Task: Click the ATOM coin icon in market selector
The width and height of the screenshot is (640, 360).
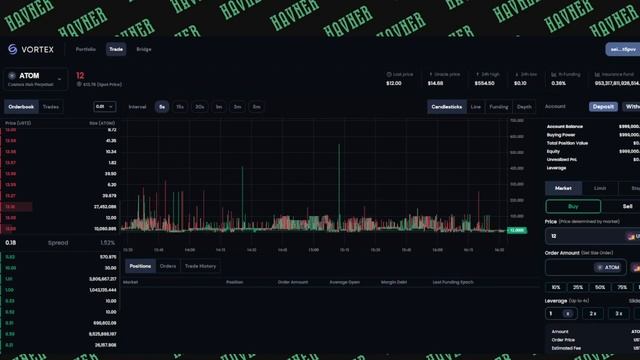Action: [x=12, y=76]
